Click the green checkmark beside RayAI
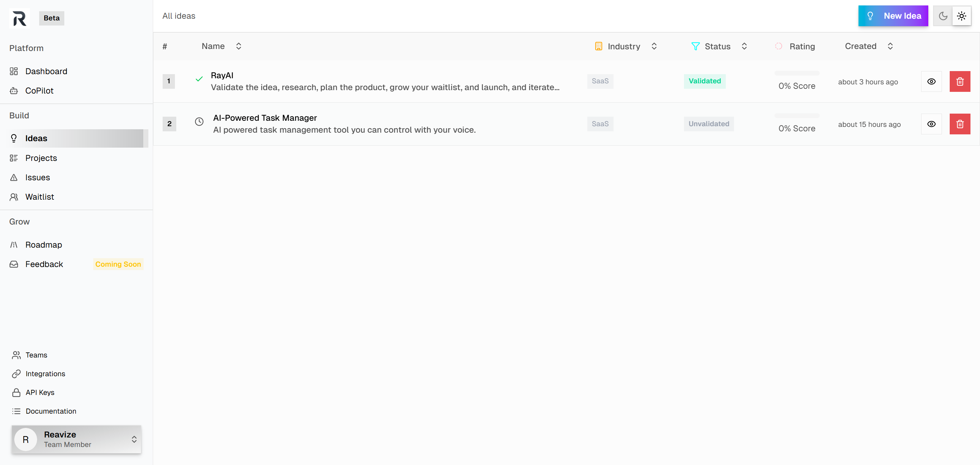The height and width of the screenshot is (465, 980). coord(199,79)
